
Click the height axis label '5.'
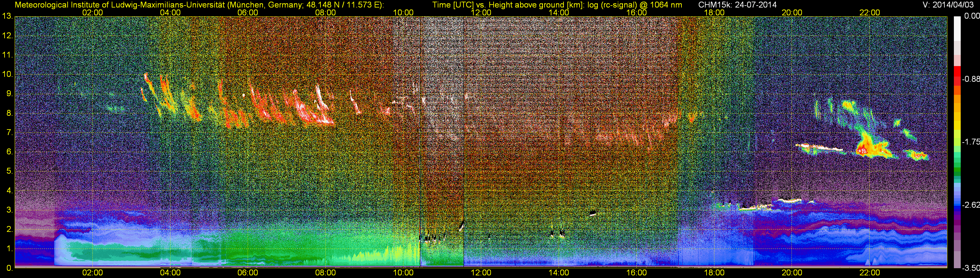pyautogui.click(x=9, y=171)
